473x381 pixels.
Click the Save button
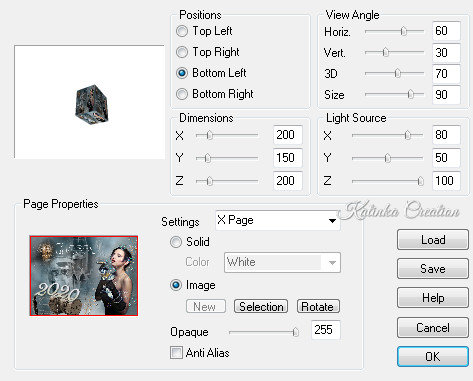click(433, 269)
